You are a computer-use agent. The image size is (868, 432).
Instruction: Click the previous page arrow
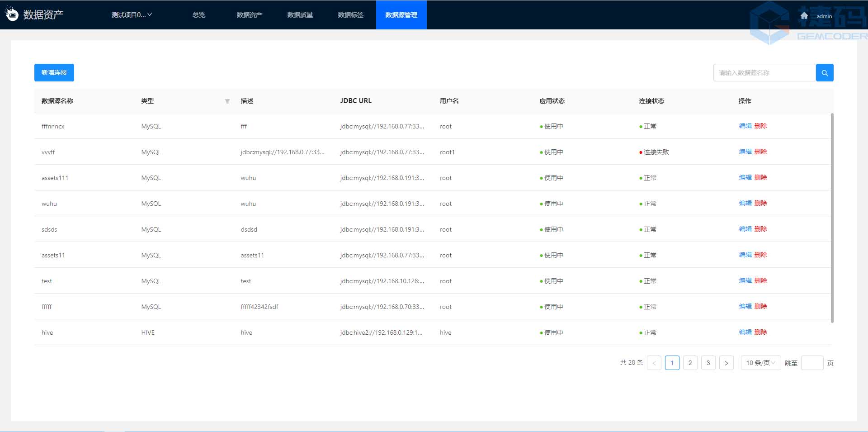coord(654,363)
